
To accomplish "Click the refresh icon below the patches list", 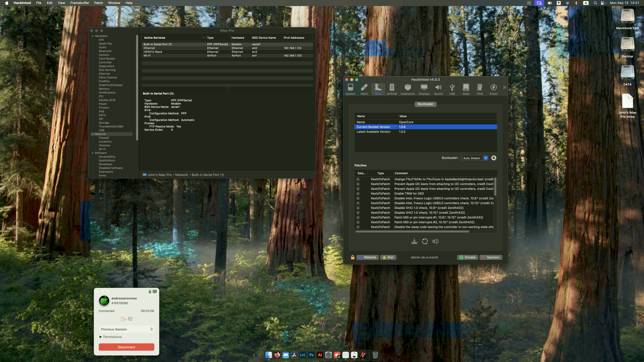I will 425,241.
